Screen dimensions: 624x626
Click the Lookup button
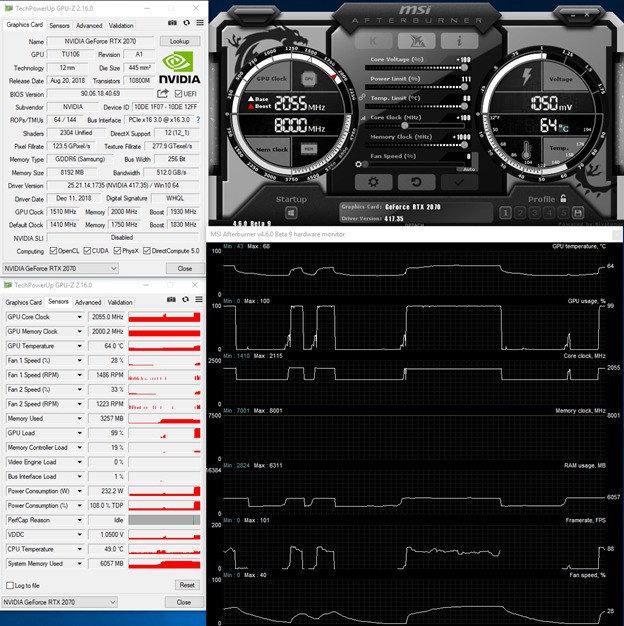(x=180, y=41)
